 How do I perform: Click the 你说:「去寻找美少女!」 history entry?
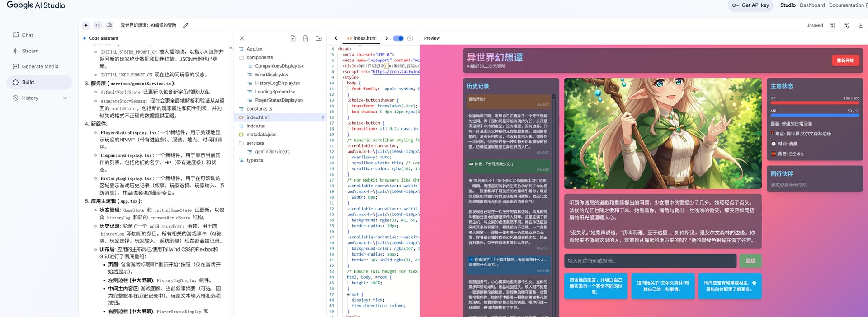click(x=509, y=166)
